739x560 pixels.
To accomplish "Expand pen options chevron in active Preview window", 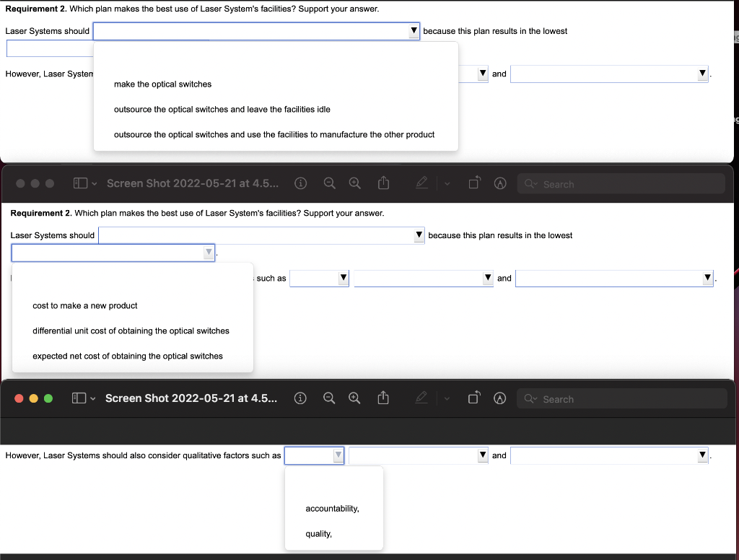I will click(447, 399).
